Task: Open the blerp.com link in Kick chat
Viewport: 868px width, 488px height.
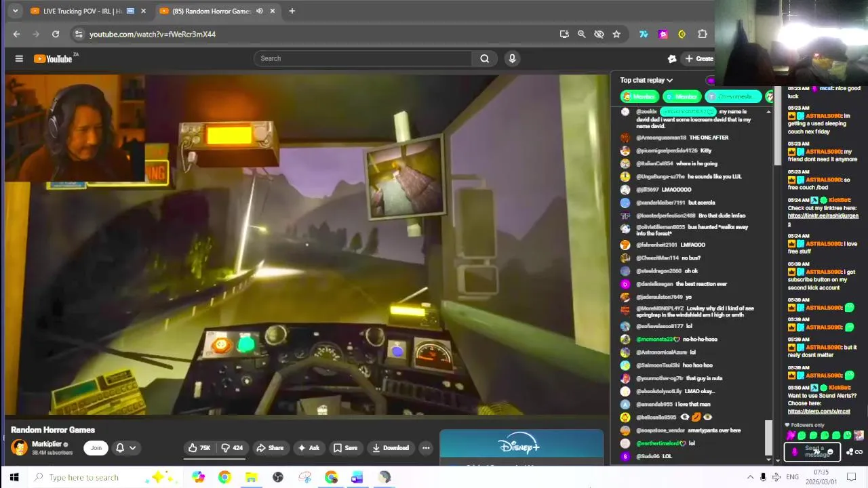Action: pyautogui.click(x=818, y=411)
